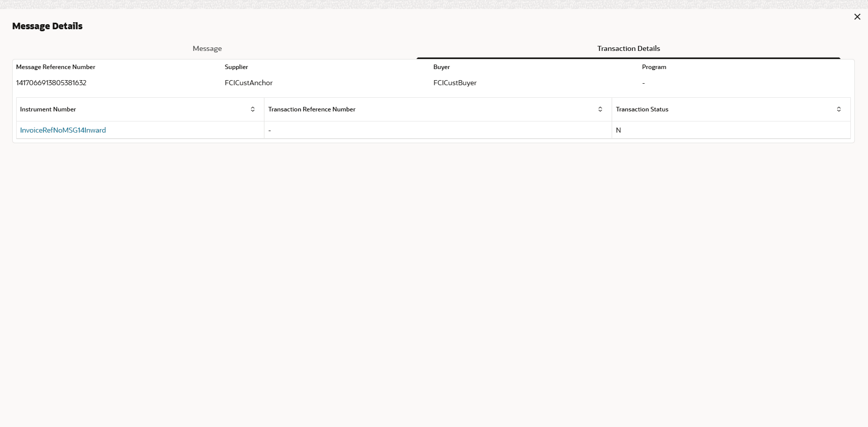Sort by Instrument Number column icon
The width and height of the screenshot is (868, 427).
click(253, 109)
